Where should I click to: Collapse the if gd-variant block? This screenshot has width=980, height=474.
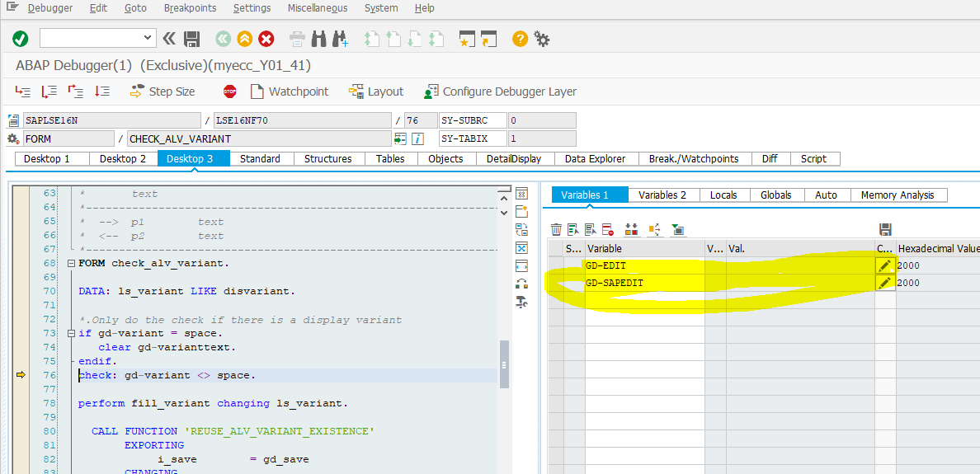71,334
